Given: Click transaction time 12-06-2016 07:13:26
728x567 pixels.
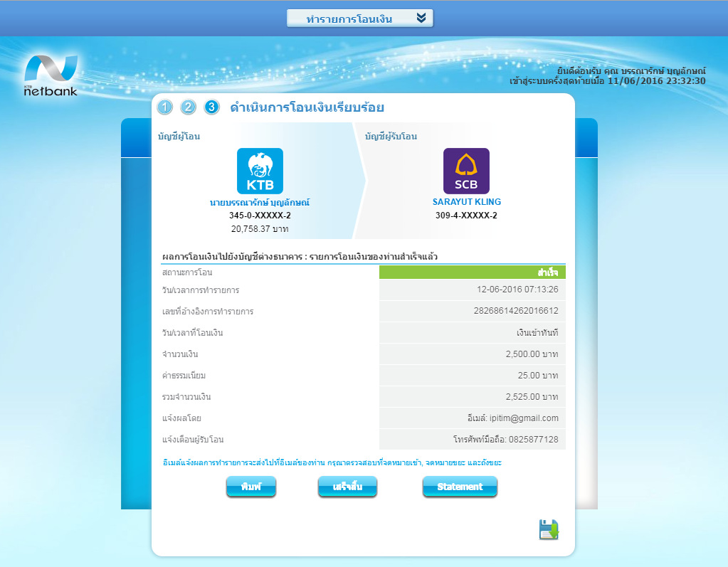Looking at the screenshot, I should pos(517,289).
